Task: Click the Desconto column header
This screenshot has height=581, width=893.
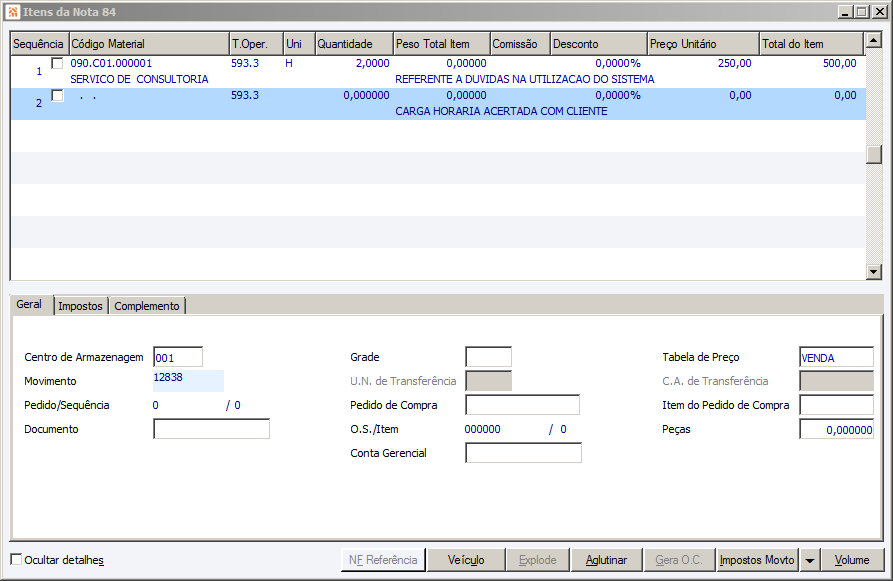Action: coord(599,44)
